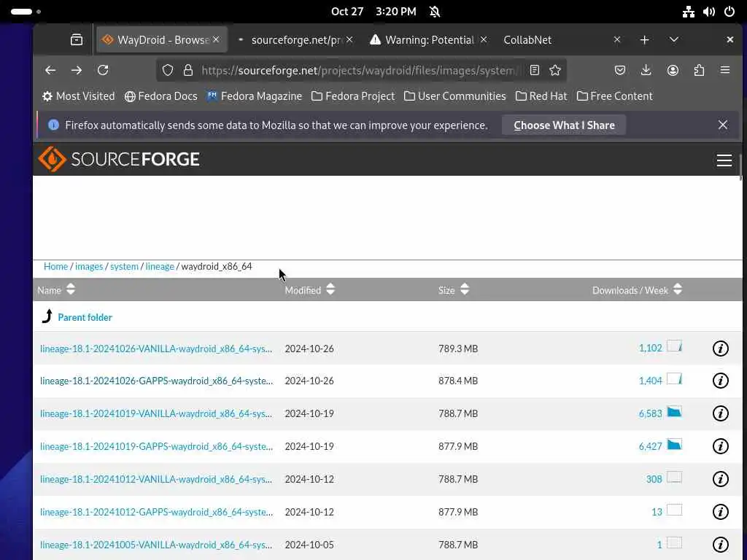Switch to the WayDroid - Browse tab

tap(162, 39)
